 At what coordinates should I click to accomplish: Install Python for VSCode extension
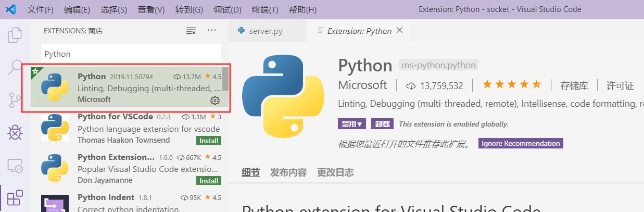click(x=209, y=141)
